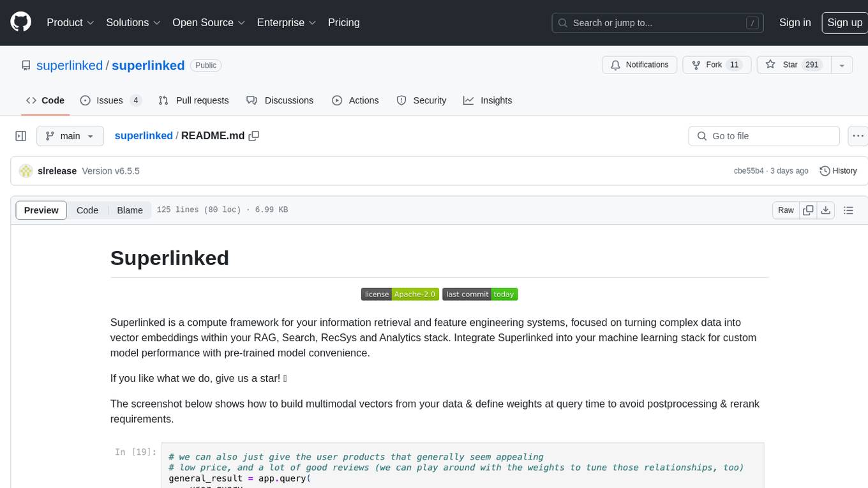Switch to the Pull requests tab

coord(193,100)
